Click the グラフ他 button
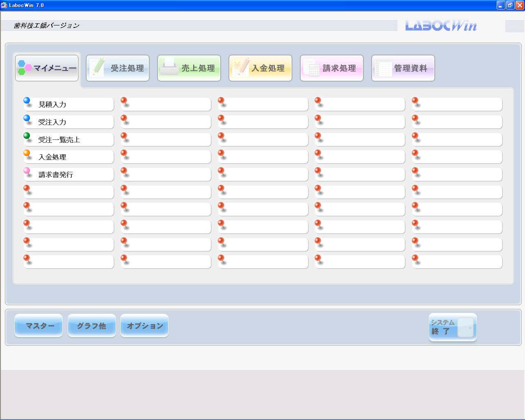 click(92, 326)
